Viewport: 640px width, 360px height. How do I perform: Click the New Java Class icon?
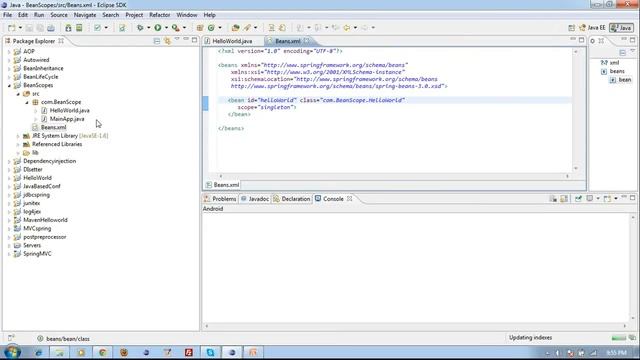[211, 28]
